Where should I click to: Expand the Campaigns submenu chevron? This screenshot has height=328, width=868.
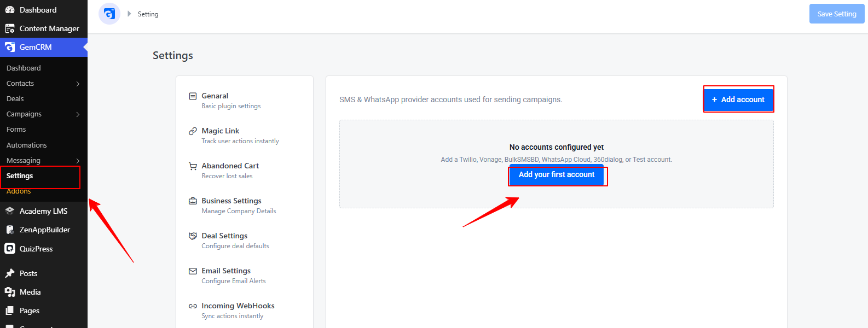(78, 114)
